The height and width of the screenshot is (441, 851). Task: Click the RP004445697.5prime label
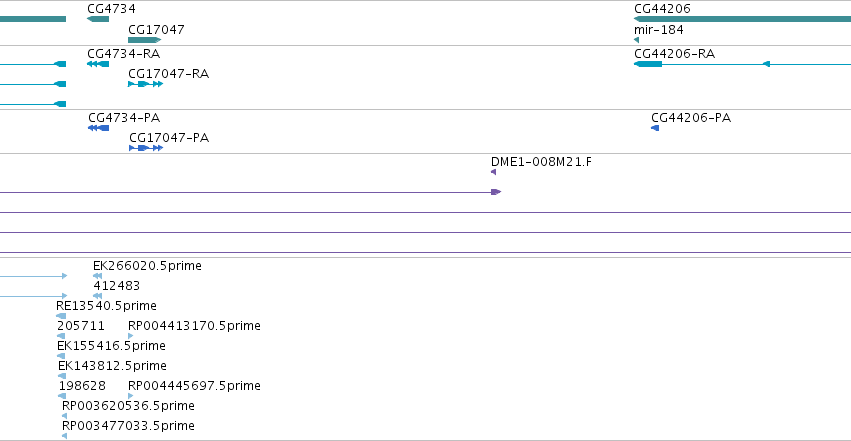(194, 386)
